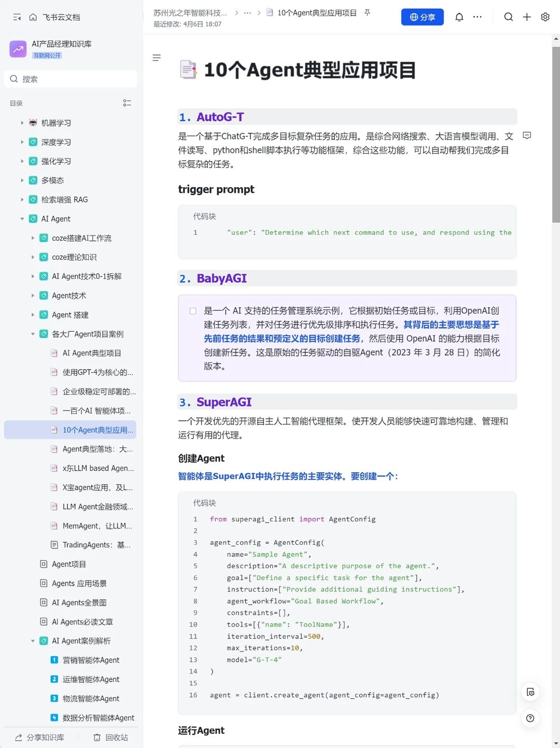Screen dimensions: 560x748
Task: Open xx东LLM based Agent document
Action: (x=98, y=468)
